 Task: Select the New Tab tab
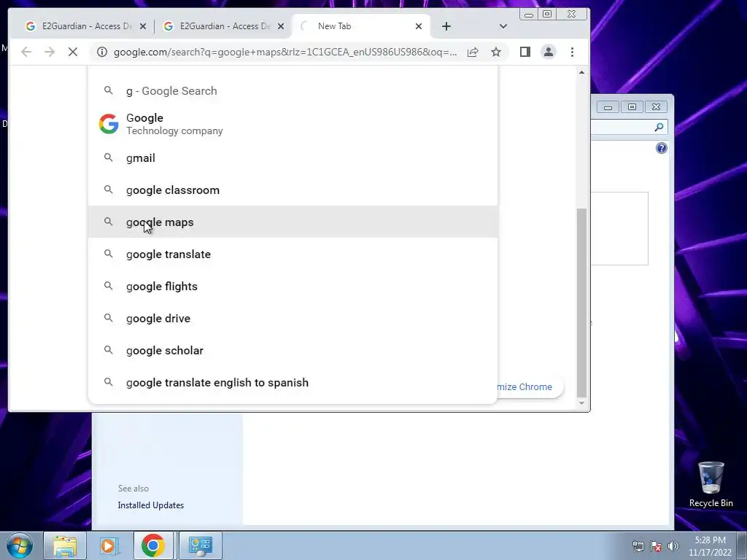coord(361,26)
